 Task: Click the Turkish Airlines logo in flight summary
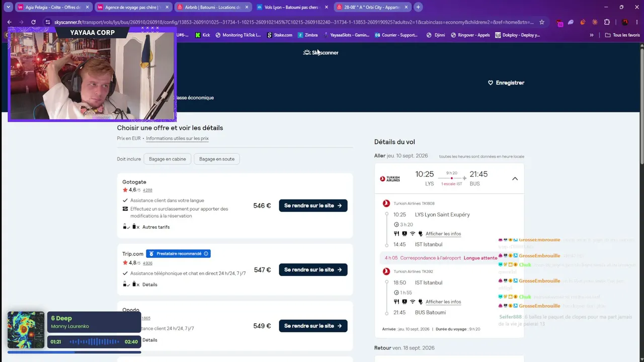click(x=390, y=178)
